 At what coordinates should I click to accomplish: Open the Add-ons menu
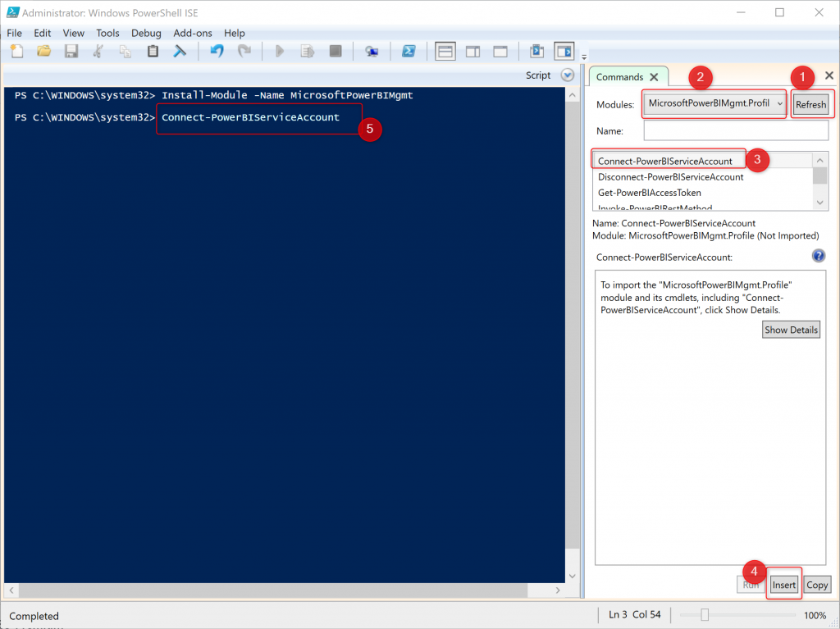point(193,33)
